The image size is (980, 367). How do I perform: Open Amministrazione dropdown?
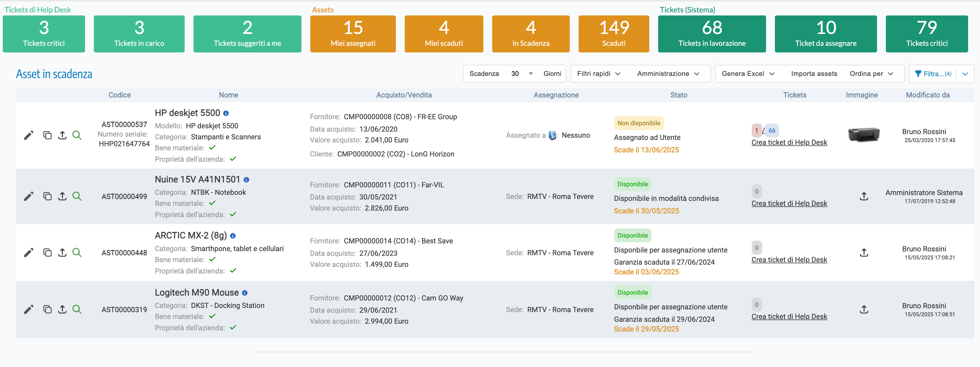[x=668, y=74]
